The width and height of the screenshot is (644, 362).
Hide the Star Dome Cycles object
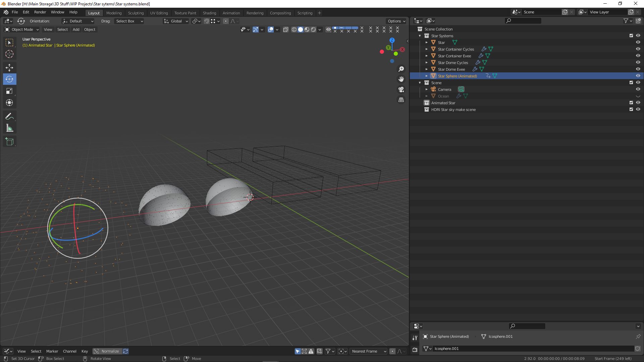tap(638, 62)
